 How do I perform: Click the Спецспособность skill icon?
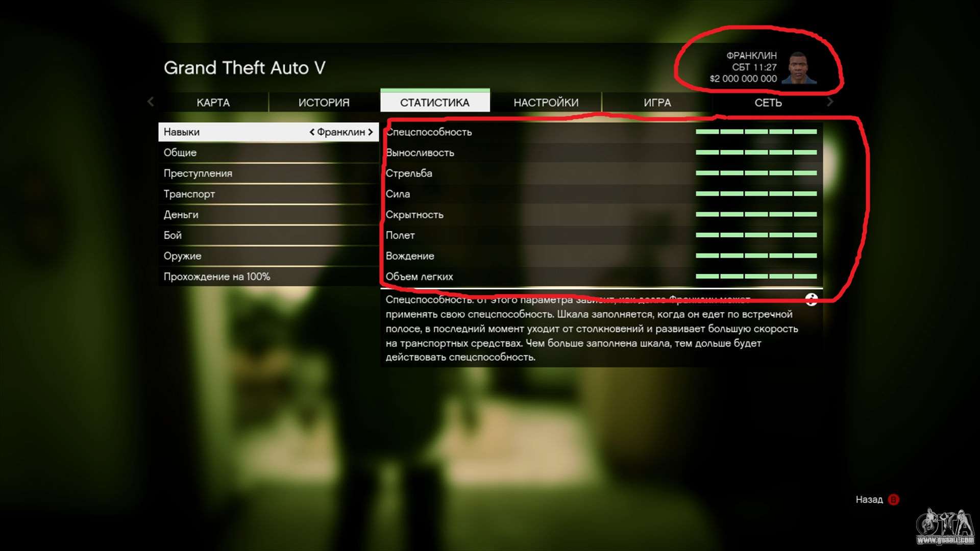pos(429,132)
